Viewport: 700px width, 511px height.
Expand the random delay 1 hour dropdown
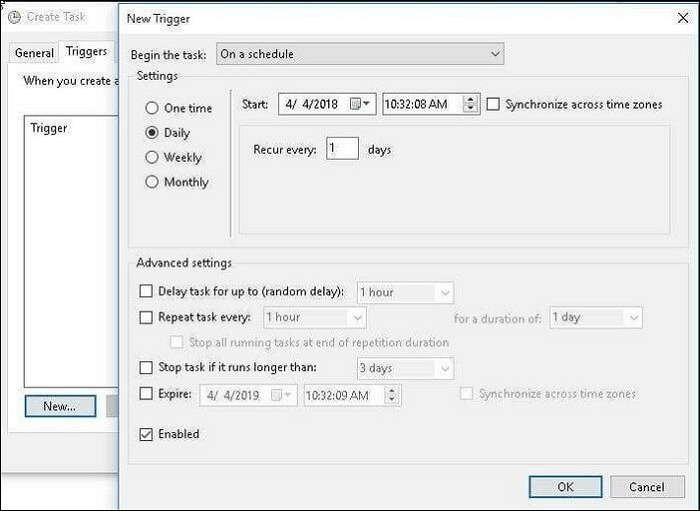tap(405, 293)
